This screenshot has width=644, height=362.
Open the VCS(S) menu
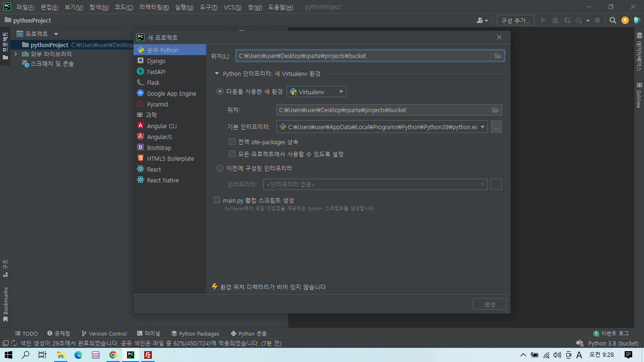pos(232,7)
